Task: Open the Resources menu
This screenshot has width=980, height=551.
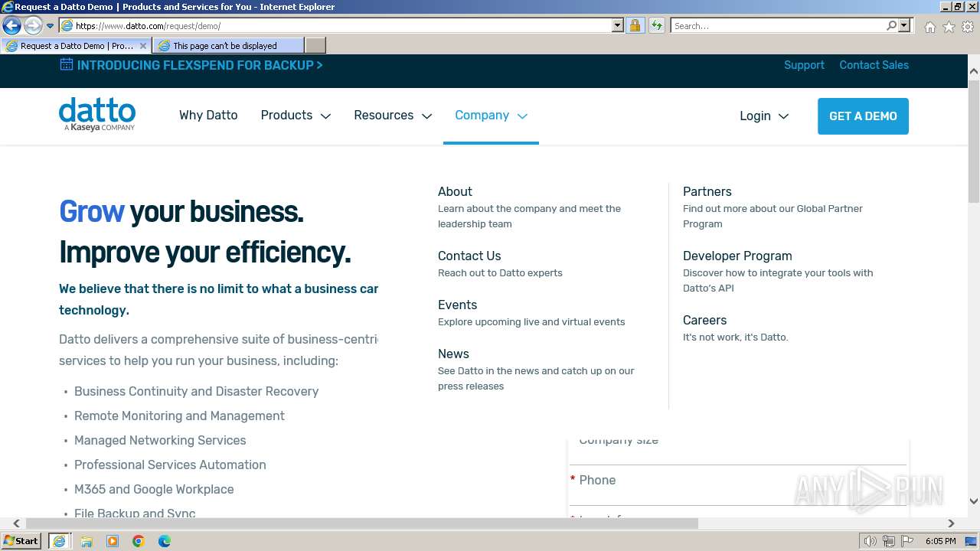Action: pyautogui.click(x=384, y=116)
